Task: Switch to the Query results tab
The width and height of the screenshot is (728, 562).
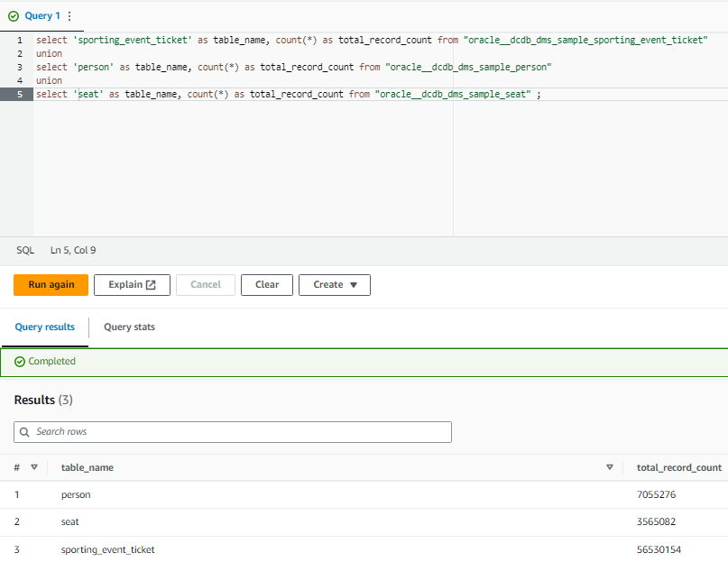Action: 44,327
